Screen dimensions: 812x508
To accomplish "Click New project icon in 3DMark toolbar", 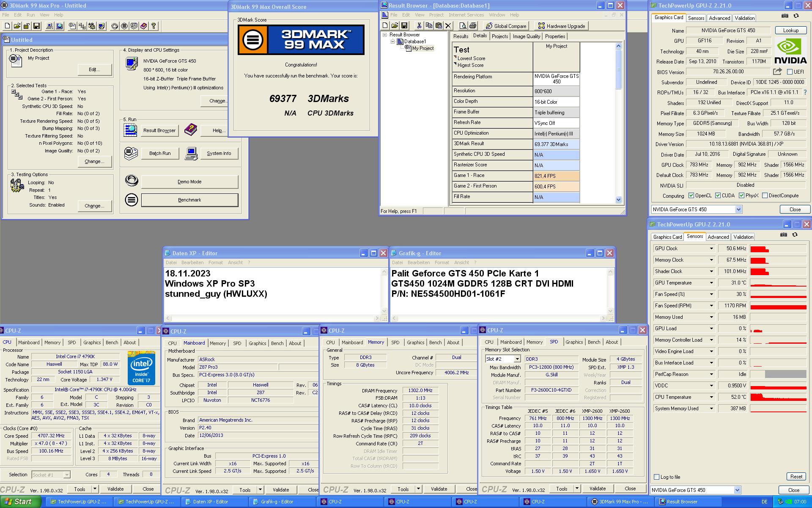I will coord(7,26).
